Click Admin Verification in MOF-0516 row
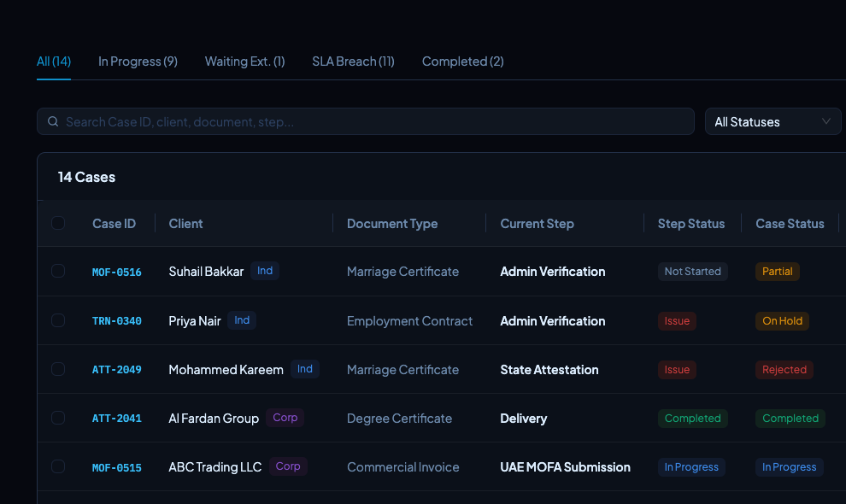The image size is (846, 504). [x=553, y=272]
